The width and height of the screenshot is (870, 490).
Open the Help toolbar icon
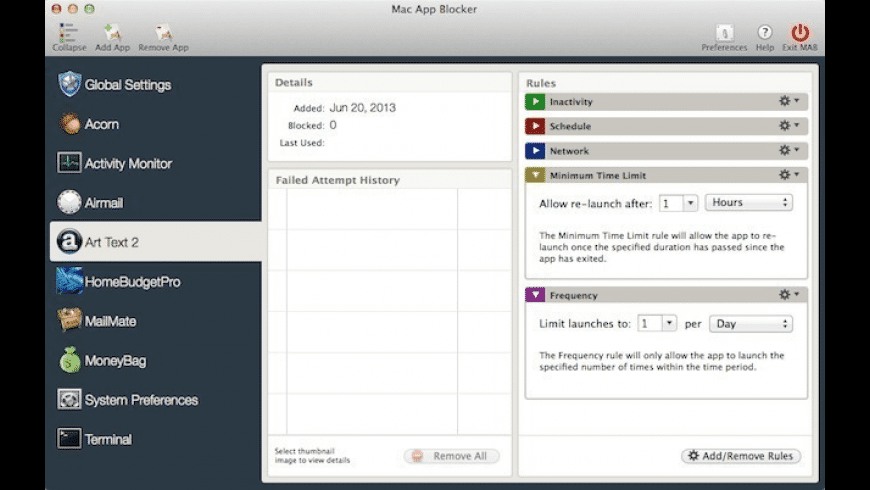click(x=765, y=32)
